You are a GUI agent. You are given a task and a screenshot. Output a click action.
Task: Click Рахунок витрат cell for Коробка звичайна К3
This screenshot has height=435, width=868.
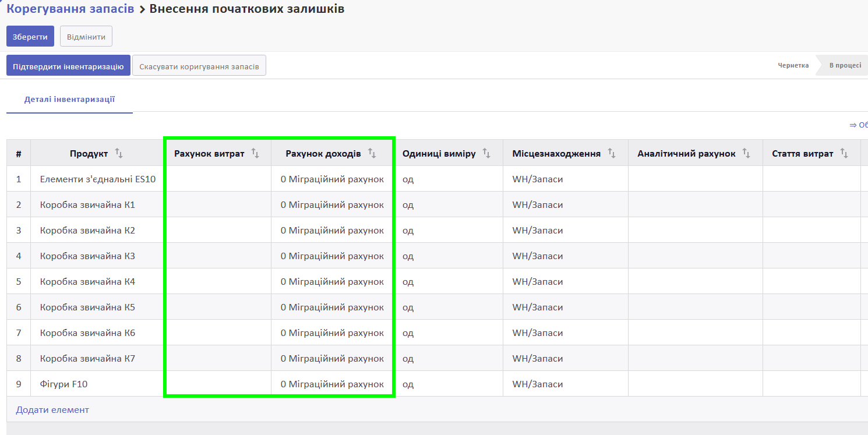(x=218, y=256)
